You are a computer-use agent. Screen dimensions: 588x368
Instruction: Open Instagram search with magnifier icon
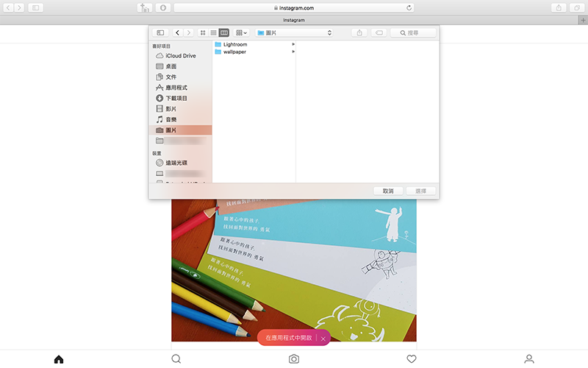tap(176, 359)
